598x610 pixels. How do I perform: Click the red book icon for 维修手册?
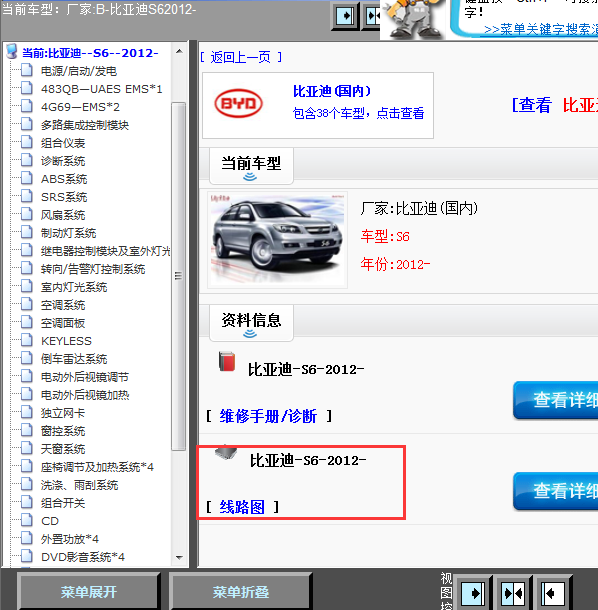pyautogui.click(x=227, y=361)
